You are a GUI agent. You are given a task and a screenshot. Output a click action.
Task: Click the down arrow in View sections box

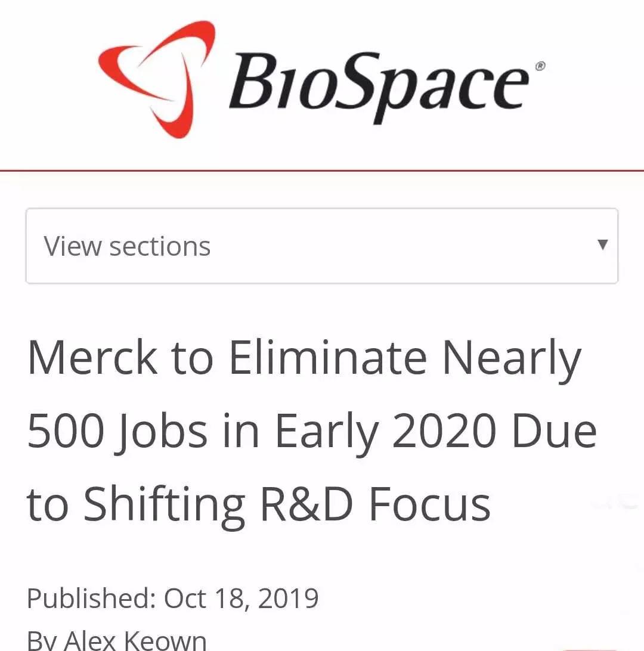click(x=602, y=244)
